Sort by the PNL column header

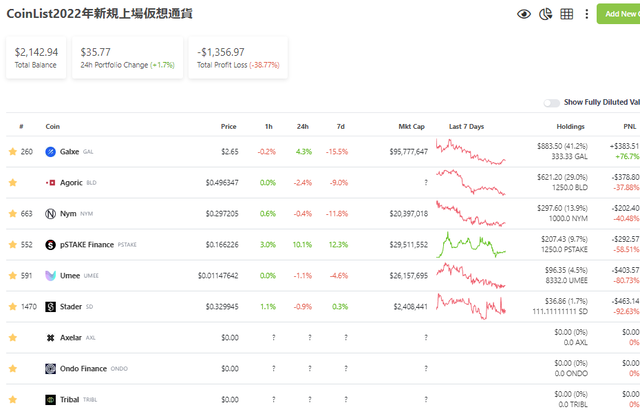(630, 127)
